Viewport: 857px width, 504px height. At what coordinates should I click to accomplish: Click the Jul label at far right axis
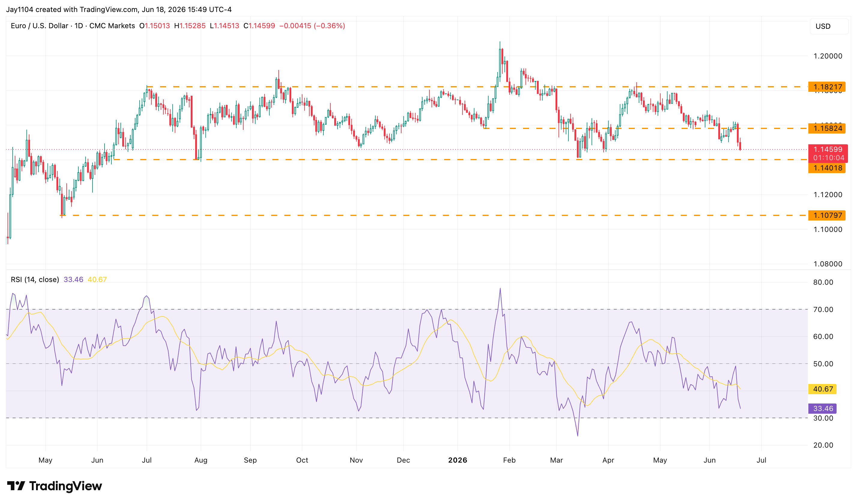pyautogui.click(x=761, y=460)
